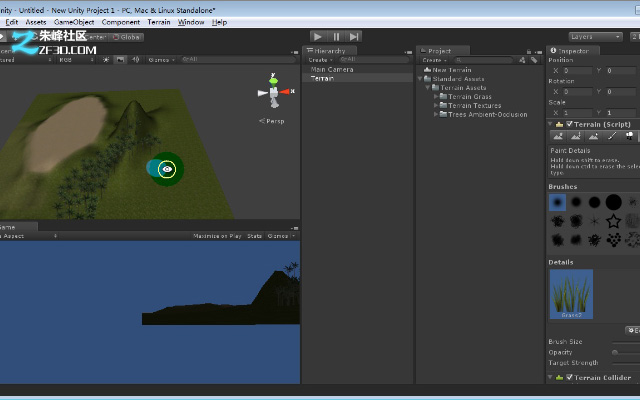Viewport: 640px width, 400px height.
Task: Open the Terrain menu
Action: click(159, 22)
